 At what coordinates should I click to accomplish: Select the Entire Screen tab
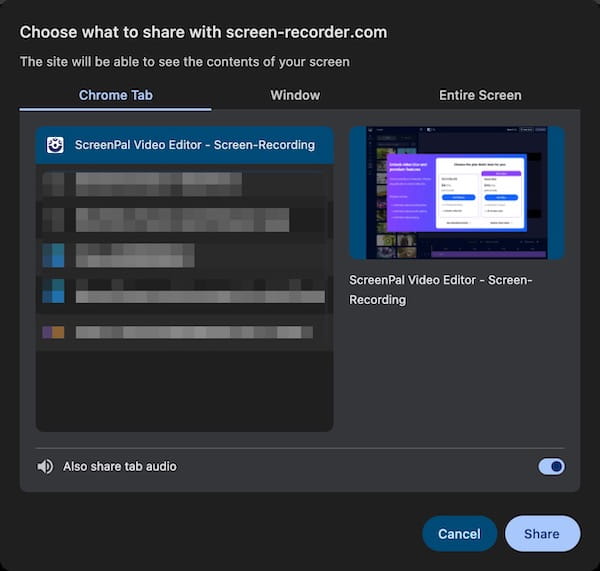[480, 95]
